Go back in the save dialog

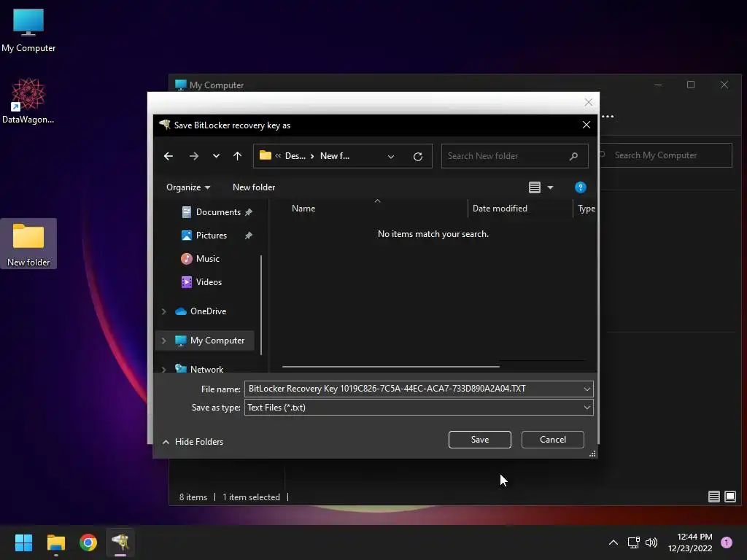pos(169,156)
